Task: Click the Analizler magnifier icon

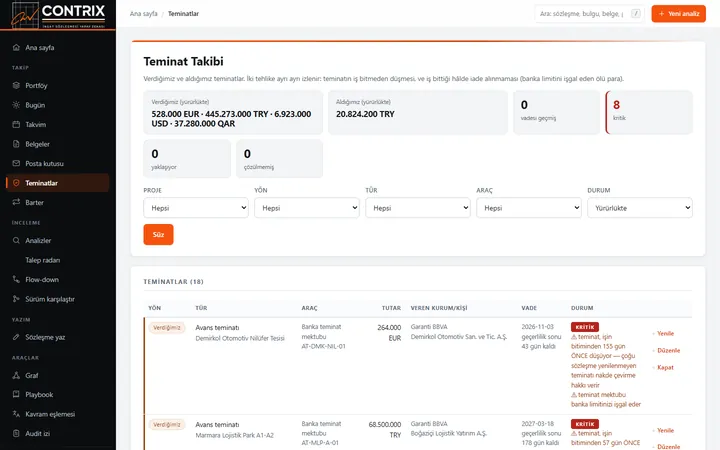Action: pos(16,240)
